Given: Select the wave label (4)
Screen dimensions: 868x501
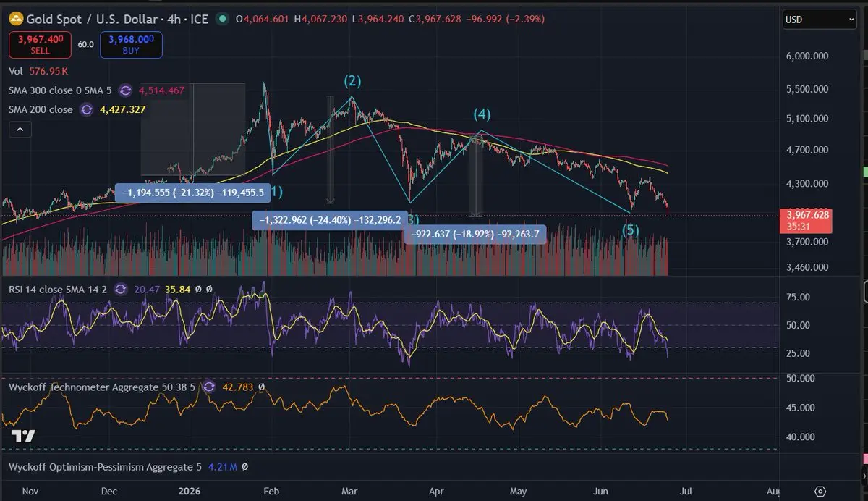Looking at the screenshot, I should point(482,114).
